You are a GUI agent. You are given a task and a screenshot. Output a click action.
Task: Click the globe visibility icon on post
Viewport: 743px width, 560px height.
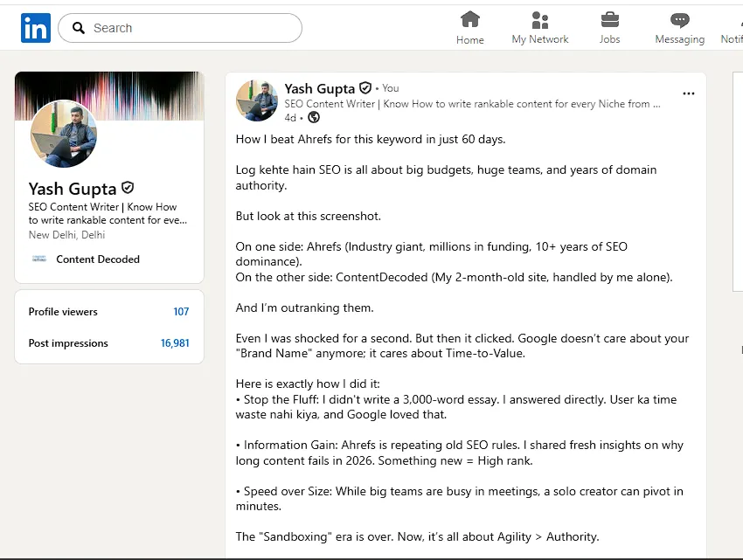314,117
